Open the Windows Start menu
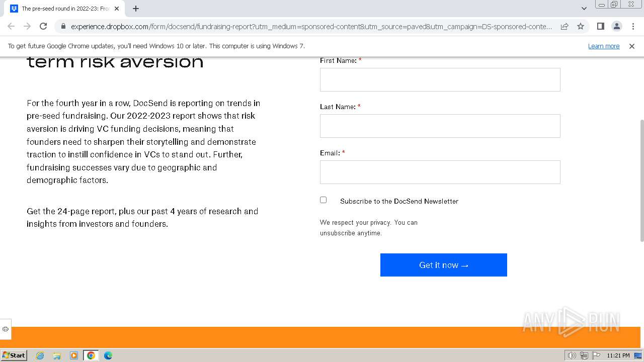Image resolution: width=644 pixels, height=362 pixels. (14, 355)
